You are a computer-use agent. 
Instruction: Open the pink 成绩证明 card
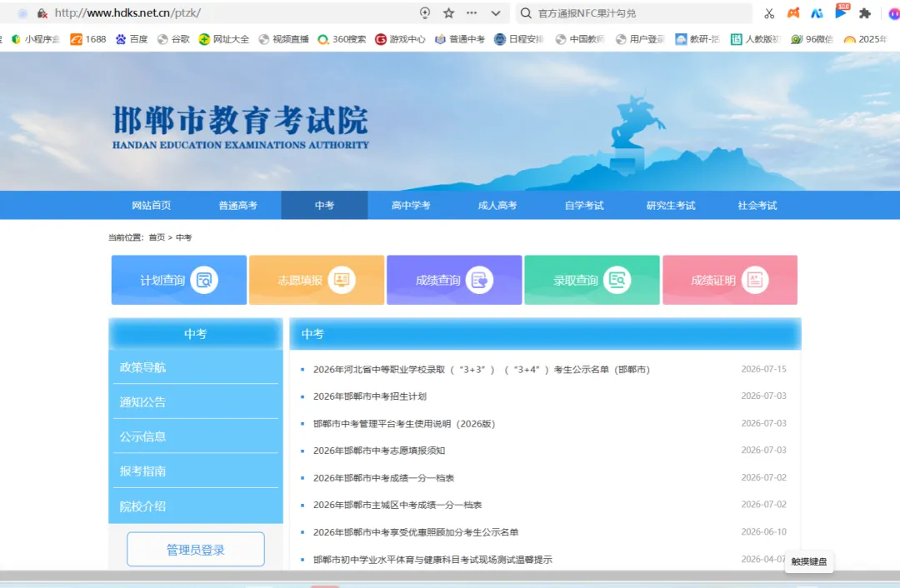coord(730,280)
